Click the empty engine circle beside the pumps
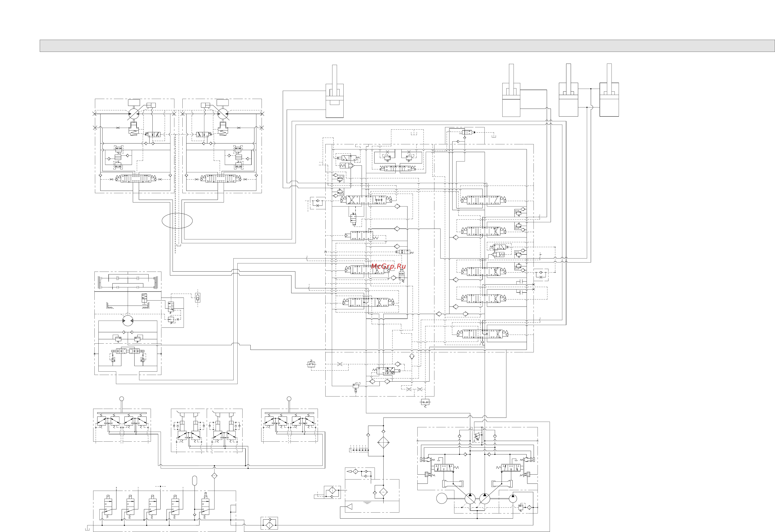775x532 pixels. 442,499
